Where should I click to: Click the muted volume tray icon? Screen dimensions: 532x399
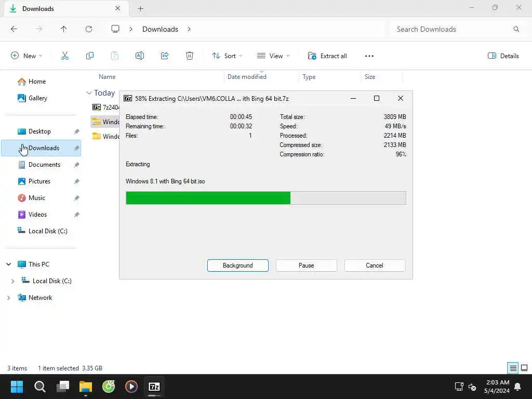(472, 387)
